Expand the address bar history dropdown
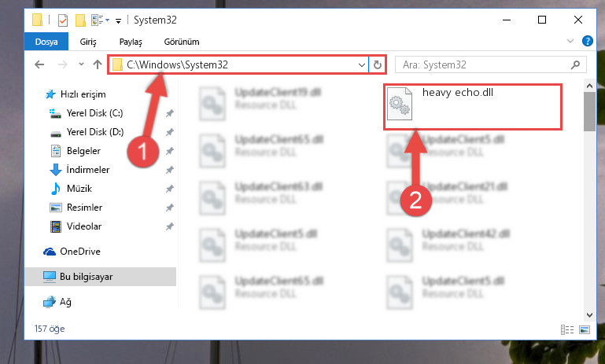This screenshot has width=605, height=364. tap(362, 64)
